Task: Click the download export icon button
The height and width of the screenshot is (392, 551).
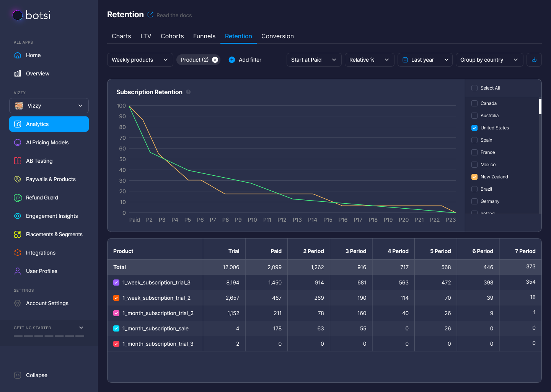Action: tap(534, 60)
